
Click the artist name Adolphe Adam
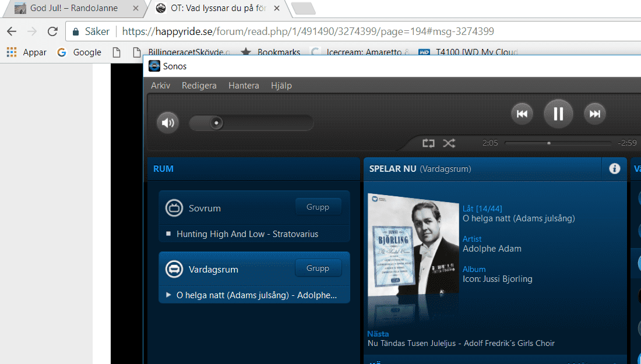pyautogui.click(x=492, y=249)
